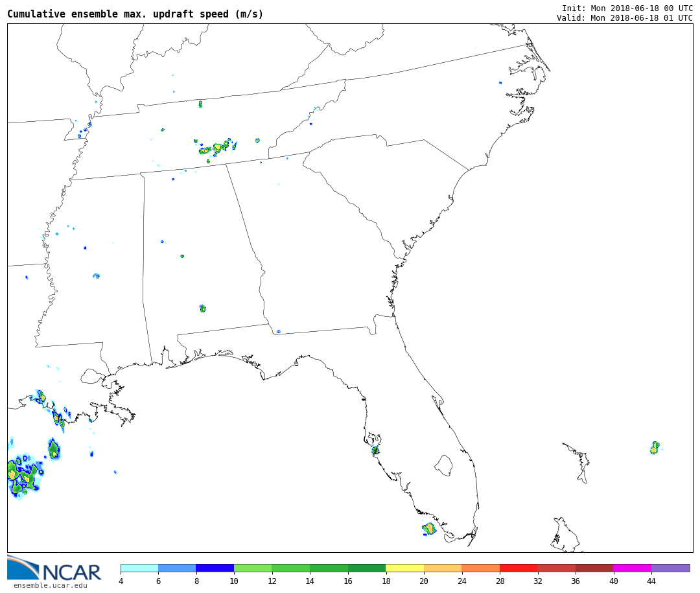Pick the orange 24-28 color swatch
Screen dimensions: 700x593
(481, 568)
